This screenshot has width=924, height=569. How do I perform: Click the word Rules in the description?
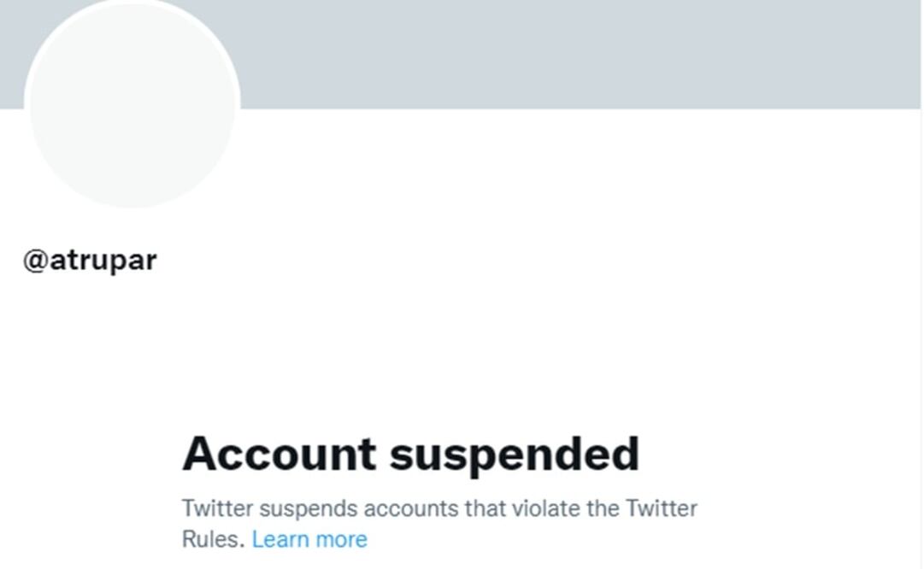coord(213,539)
